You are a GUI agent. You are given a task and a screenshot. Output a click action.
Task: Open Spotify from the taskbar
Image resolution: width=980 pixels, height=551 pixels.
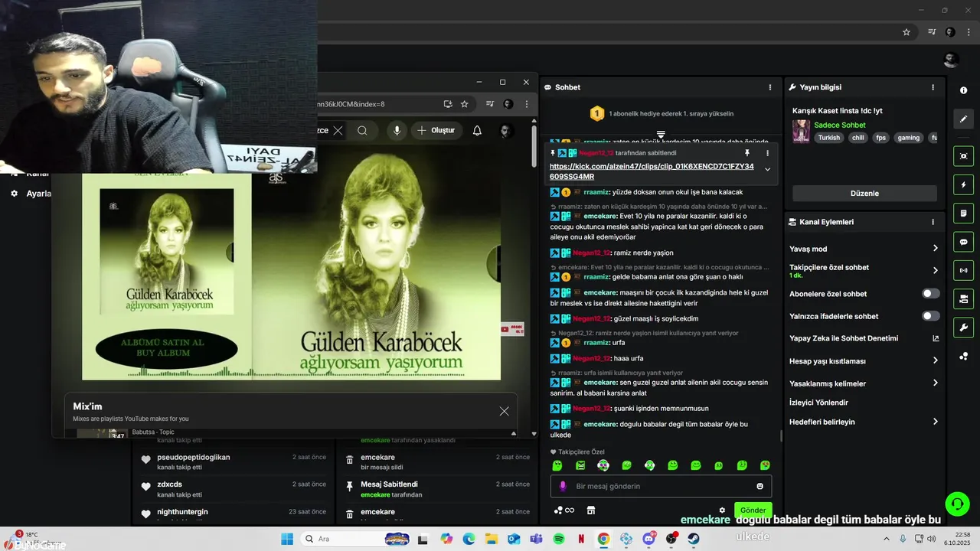tap(559, 539)
